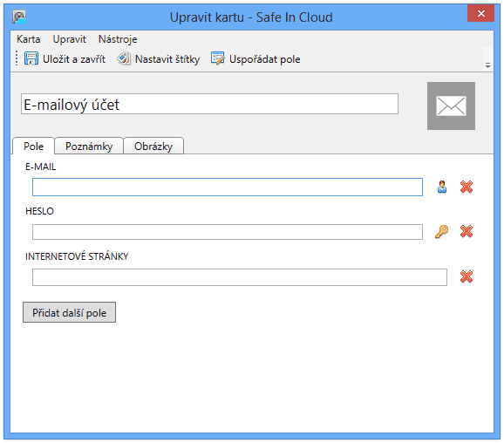Click the envelope card icon thumbnail

451,106
